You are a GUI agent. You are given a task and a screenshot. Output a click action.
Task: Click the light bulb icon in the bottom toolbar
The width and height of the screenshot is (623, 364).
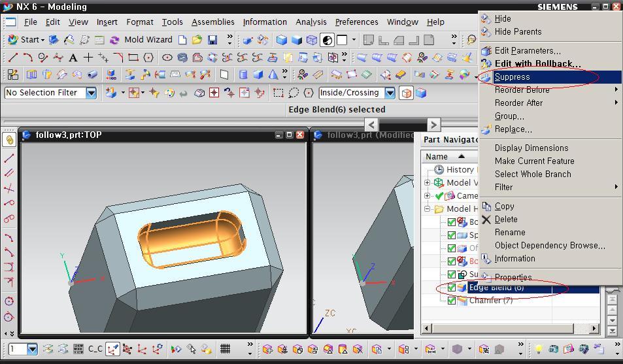[x=539, y=349]
